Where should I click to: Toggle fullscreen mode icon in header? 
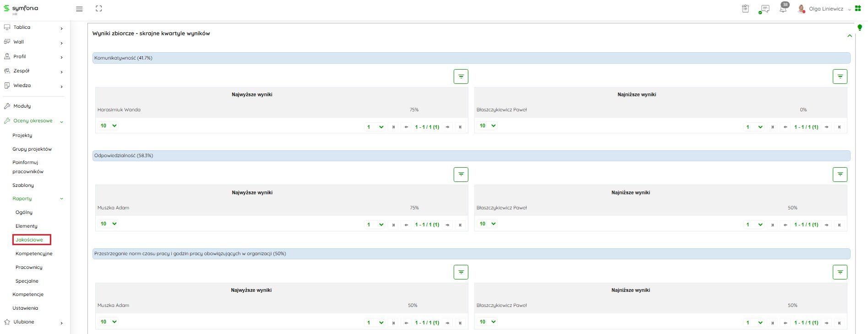(98, 9)
